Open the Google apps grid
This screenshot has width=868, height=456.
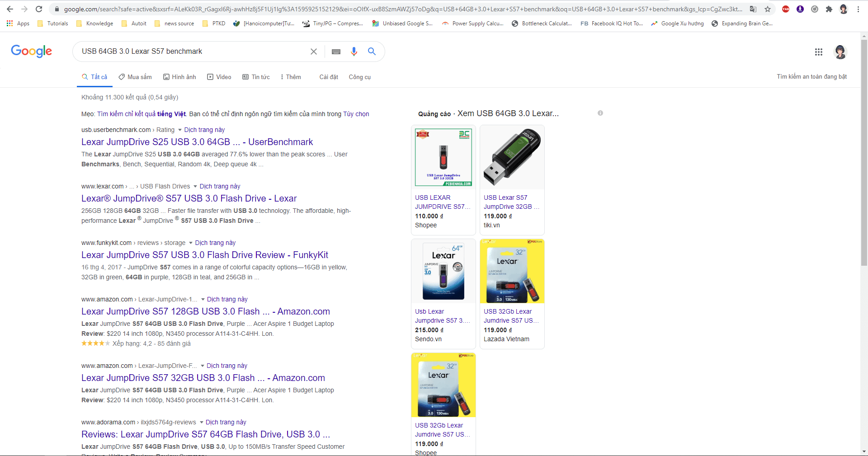818,52
